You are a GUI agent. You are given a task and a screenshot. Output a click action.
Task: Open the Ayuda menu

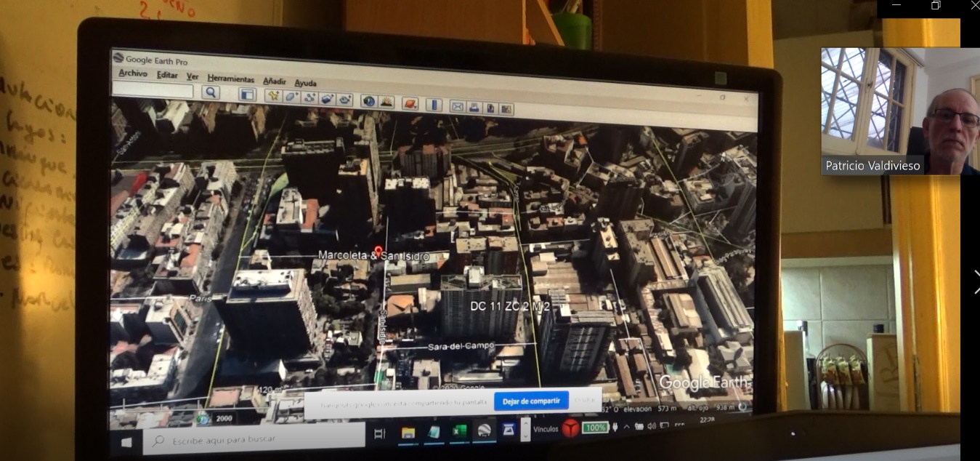305,83
